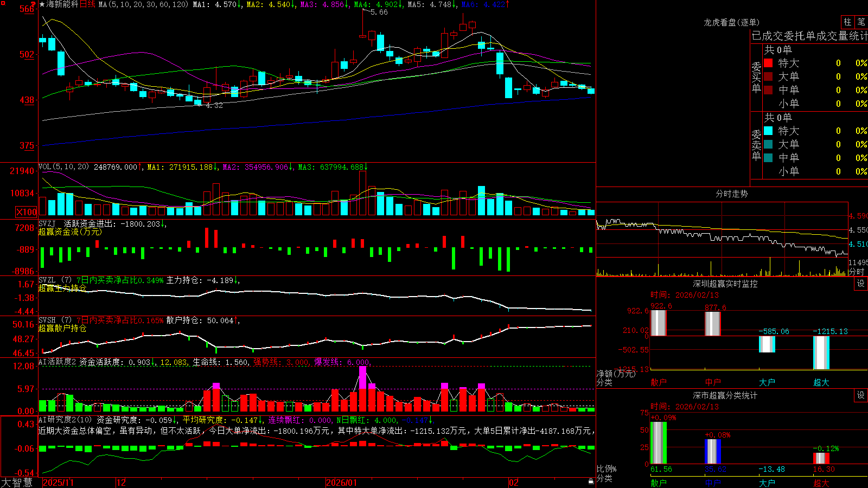This screenshot has height=488, width=868.
Task: Open MA(5,10,20,30,60,120) indicator parameters
Action: (143, 4)
